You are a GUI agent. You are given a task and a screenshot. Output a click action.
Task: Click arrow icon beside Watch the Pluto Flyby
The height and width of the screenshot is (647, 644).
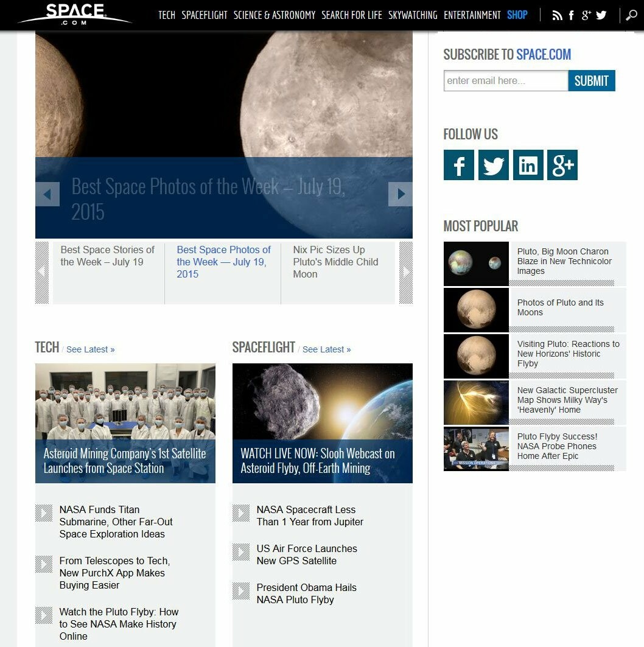(x=44, y=615)
